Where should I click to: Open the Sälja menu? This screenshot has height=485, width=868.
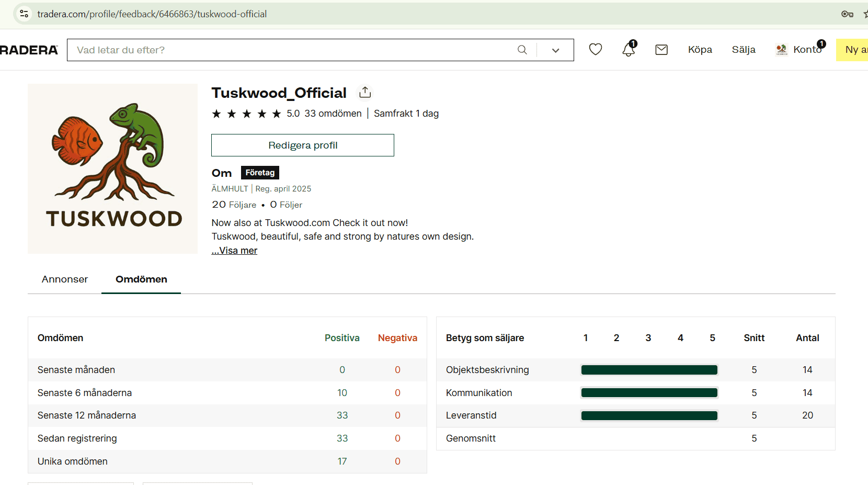tap(743, 50)
